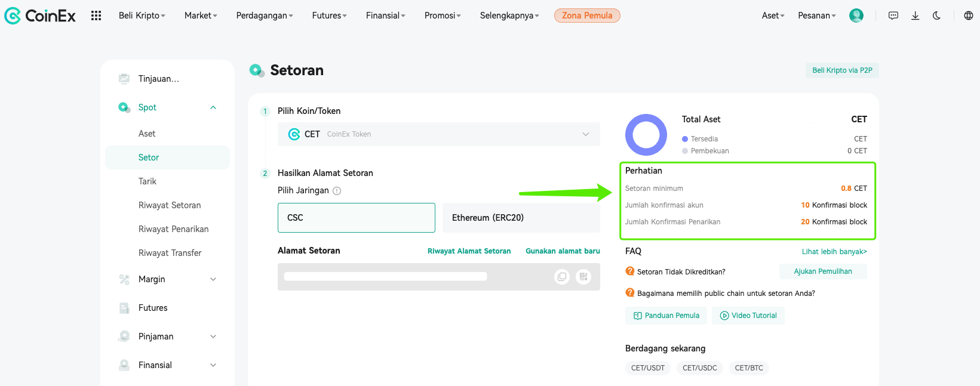This screenshot has height=386, width=980.
Task: Click question icon beside public chain FAQ
Action: (x=629, y=293)
